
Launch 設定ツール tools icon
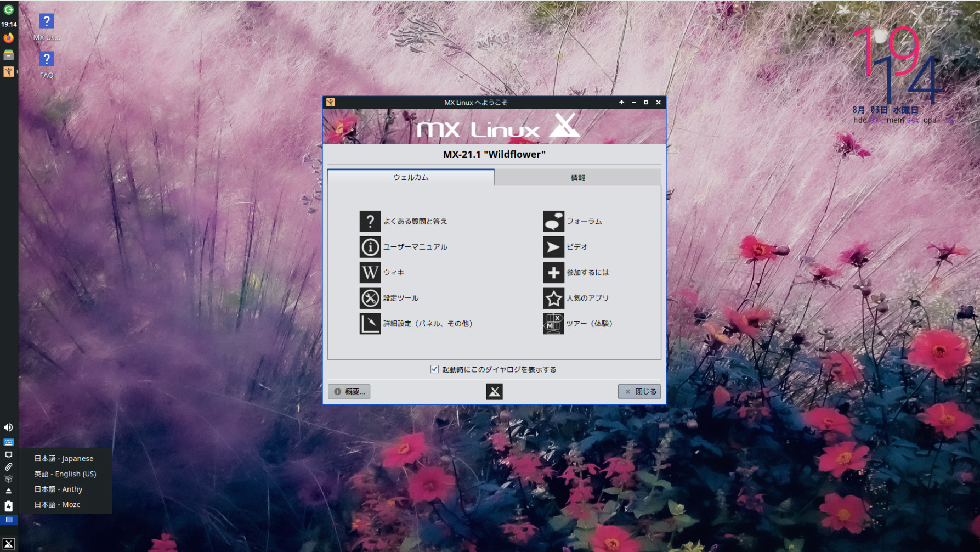click(x=370, y=298)
